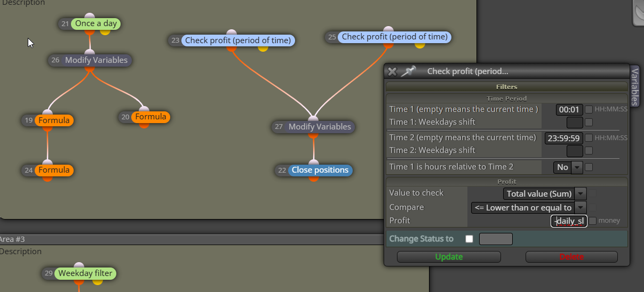644x292 pixels.
Task: Click top input connector of block 24 Formula
Action: pyautogui.click(x=47, y=163)
